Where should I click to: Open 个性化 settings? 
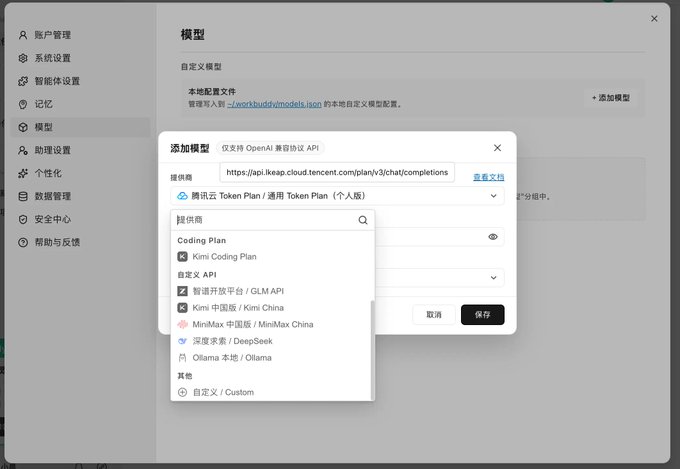pos(80,173)
